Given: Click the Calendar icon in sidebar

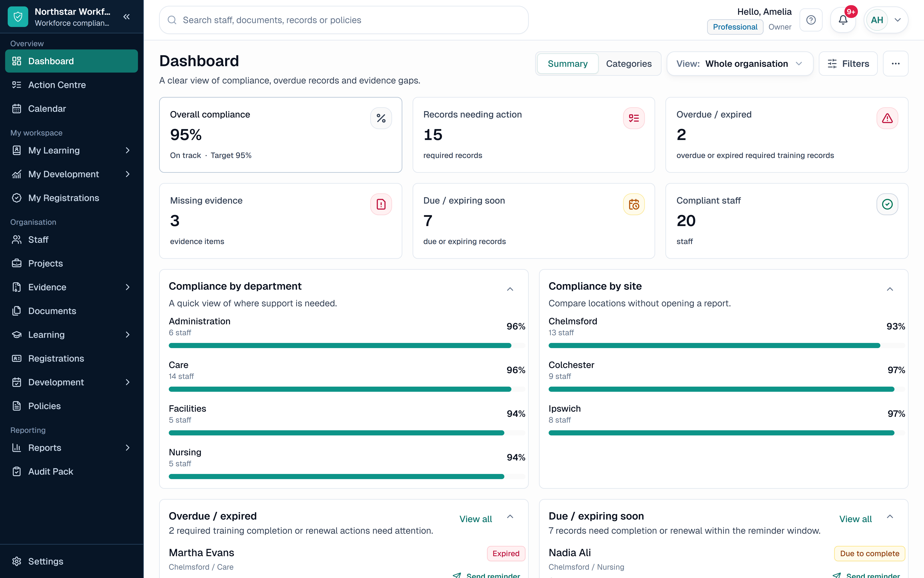Looking at the screenshot, I should click(x=17, y=109).
